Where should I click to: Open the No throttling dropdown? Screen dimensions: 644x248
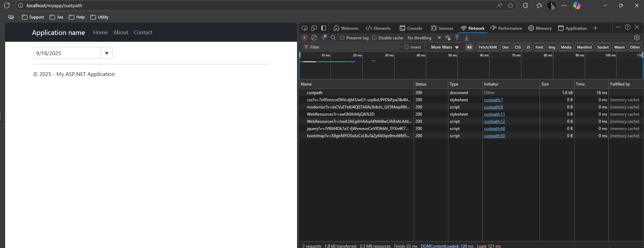pyautogui.click(x=424, y=38)
